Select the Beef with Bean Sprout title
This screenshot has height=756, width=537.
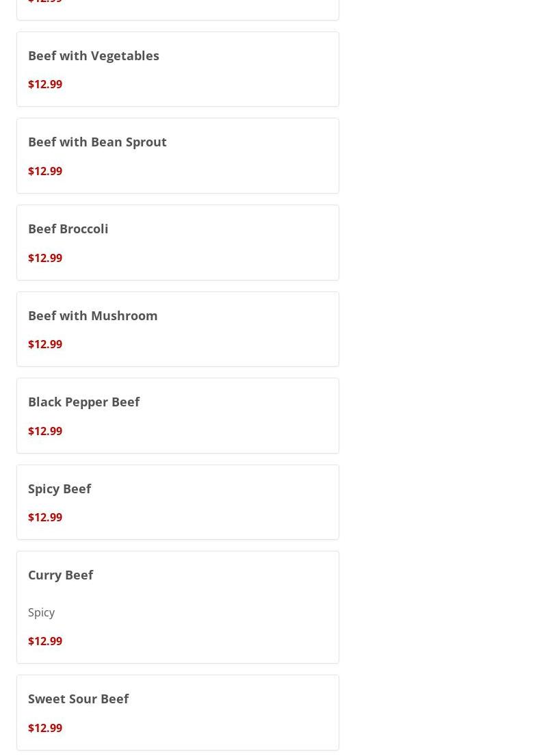click(97, 142)
